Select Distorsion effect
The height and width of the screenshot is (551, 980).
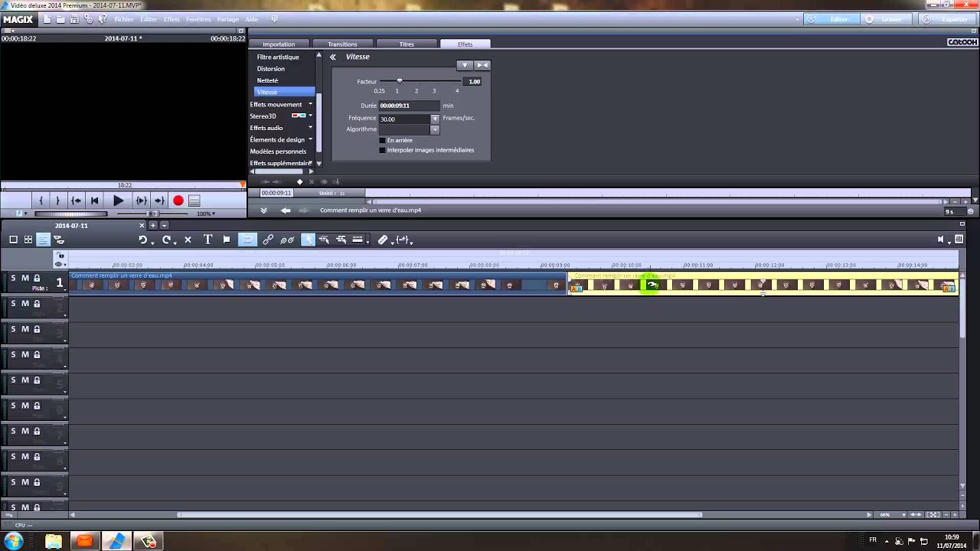[271, 69]
